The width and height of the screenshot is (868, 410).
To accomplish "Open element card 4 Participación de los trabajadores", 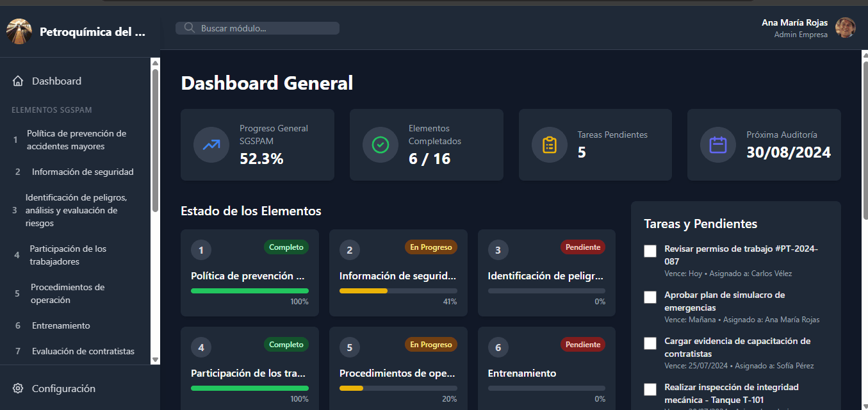I will (250, 368).
